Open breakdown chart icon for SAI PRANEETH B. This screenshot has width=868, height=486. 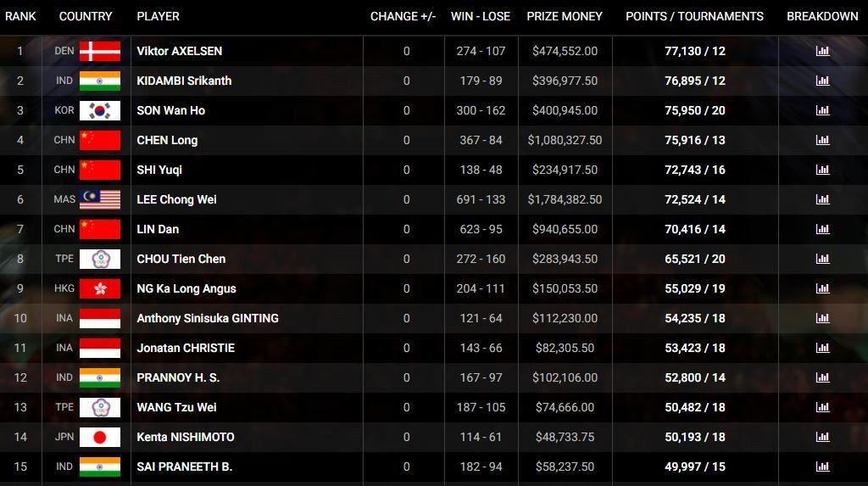coord(822,466)
